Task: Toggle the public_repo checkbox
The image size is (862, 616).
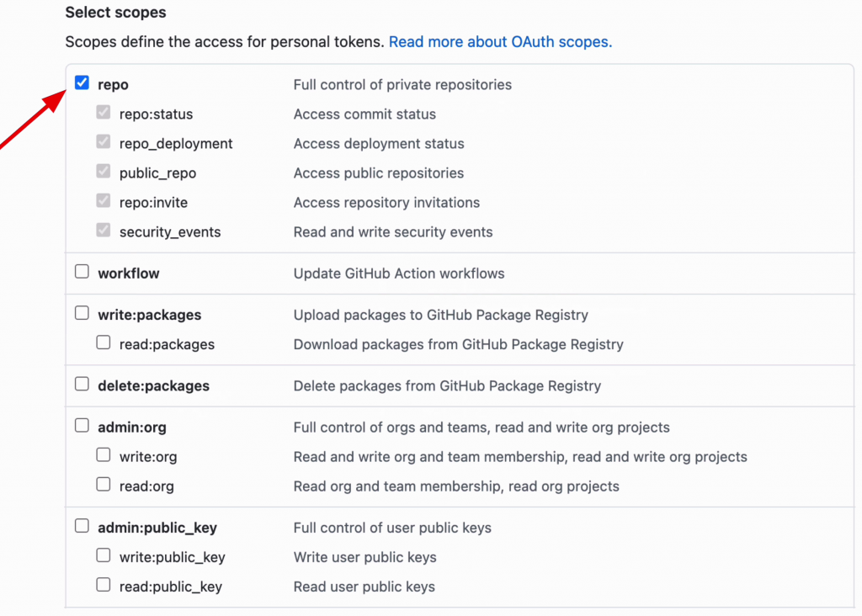Action: (x=103, y=172)
